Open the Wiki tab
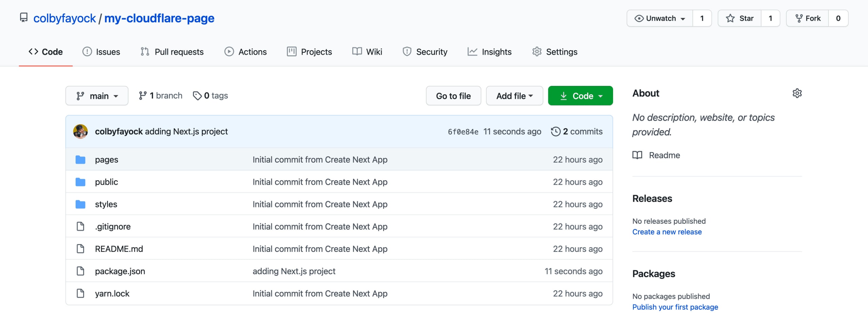The image size is (868, 313). pyautogui.click(x=367, y=52)
